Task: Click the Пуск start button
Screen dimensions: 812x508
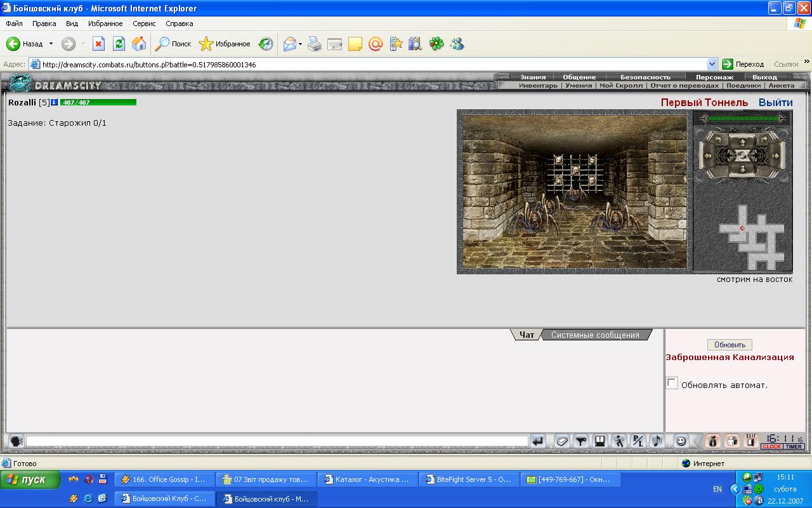Action: 30,479
